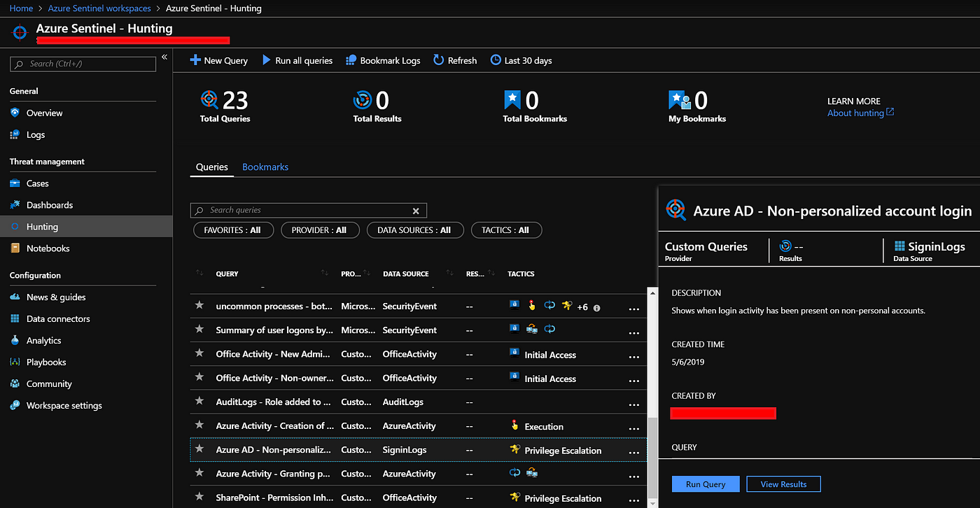Click the query list vertical scrollbar
Viewport: 980px width, 508px height.
click(652, 459)
